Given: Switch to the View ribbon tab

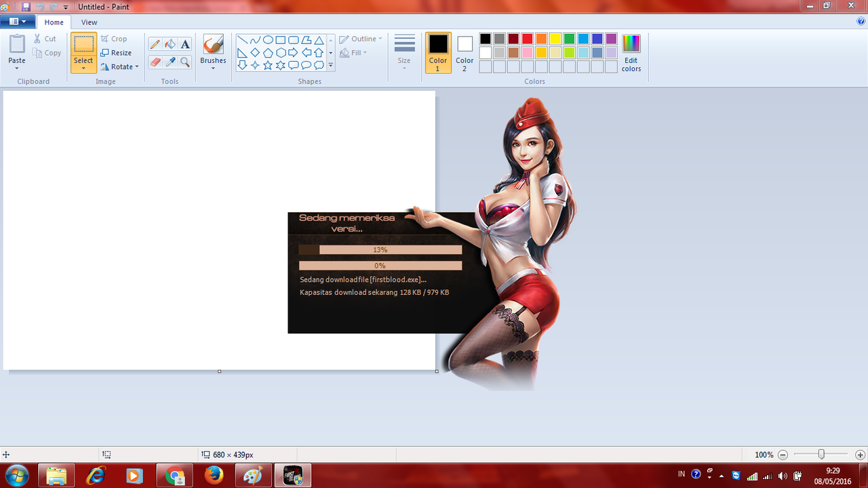Looking at the screenshot, I should pos(89,22).
